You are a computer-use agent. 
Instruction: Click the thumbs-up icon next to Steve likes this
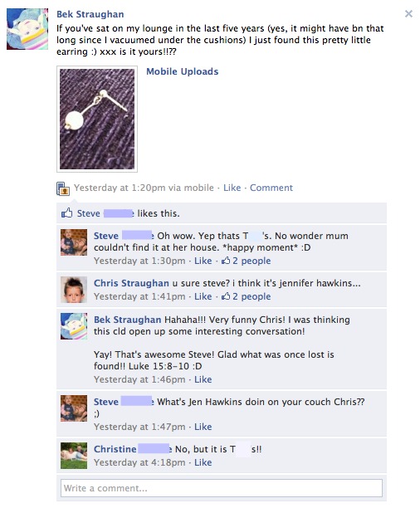[x=66, y=213]
